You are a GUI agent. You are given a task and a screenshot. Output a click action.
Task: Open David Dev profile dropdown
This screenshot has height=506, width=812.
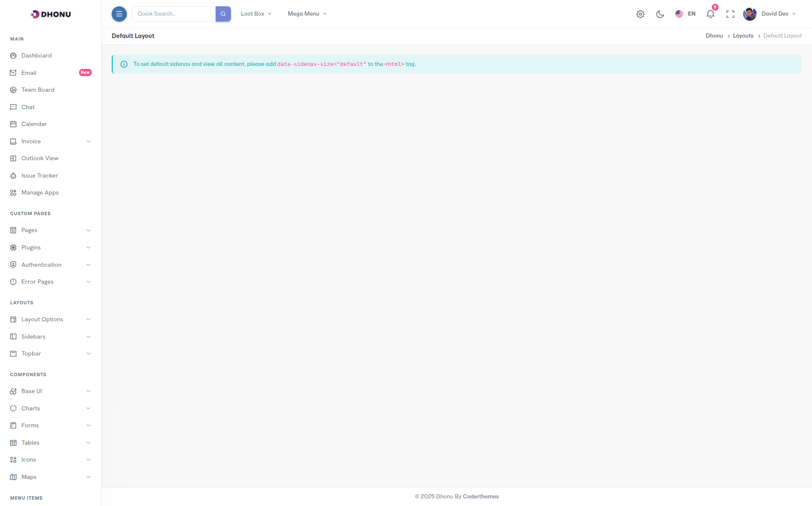770,14
